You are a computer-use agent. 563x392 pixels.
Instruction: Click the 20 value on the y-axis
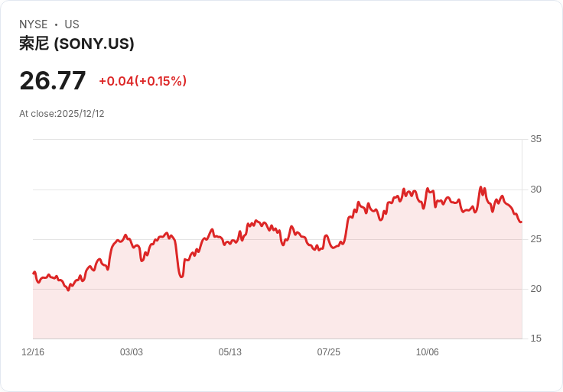click(x=535, y=288)
